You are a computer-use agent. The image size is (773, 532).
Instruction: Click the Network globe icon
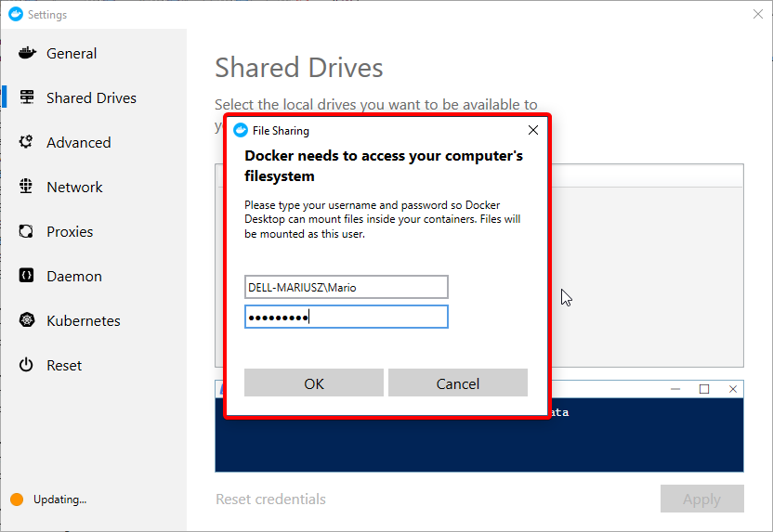click(x=27, y=187)
